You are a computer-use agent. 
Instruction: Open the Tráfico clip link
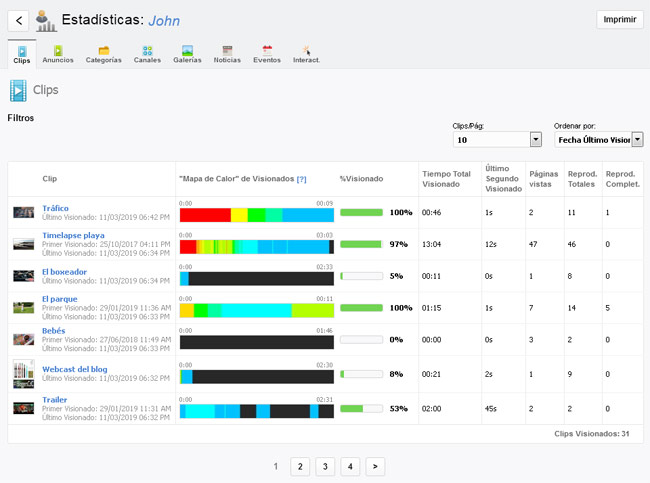point(56,208)
